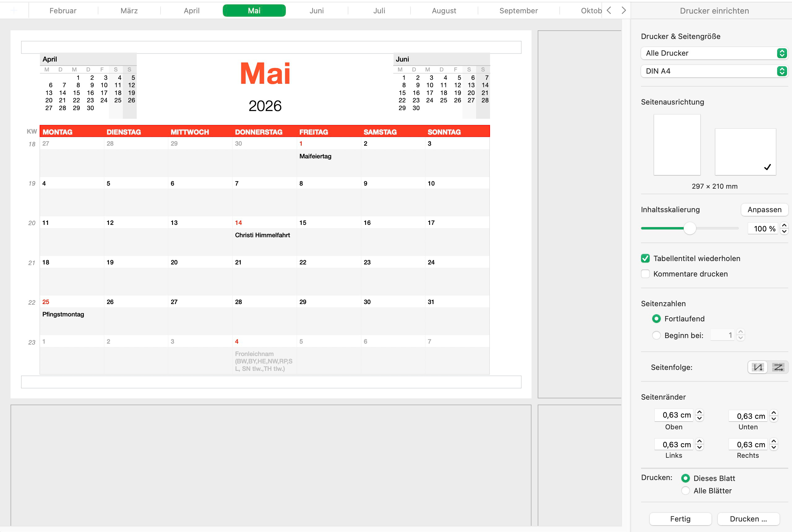This screenshot has width=792, height=532.
Task: Decrease right margin with stepper
Action: [x=774, y=448]
